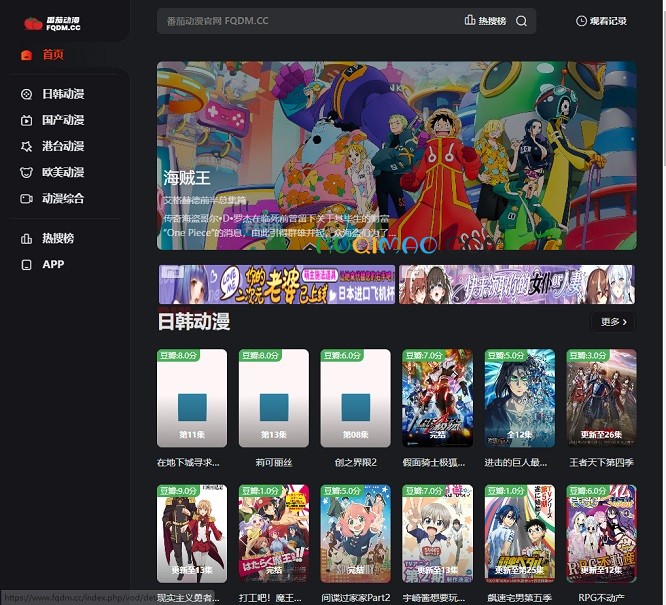This screenshot has width=666, height=605.
Task: Click the 假面骑士极狐... title text
Action: pyautogui.click(x=434, y=462)
